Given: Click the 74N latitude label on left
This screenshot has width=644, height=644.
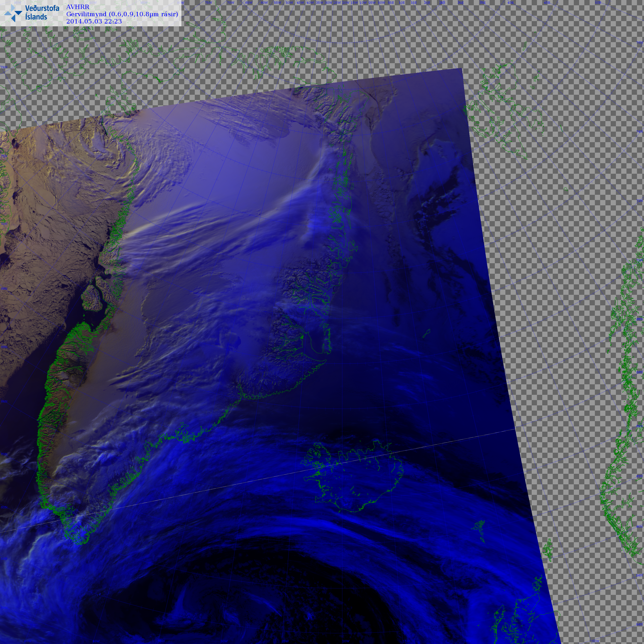Looking at the screenshot, I should [4, 67].
